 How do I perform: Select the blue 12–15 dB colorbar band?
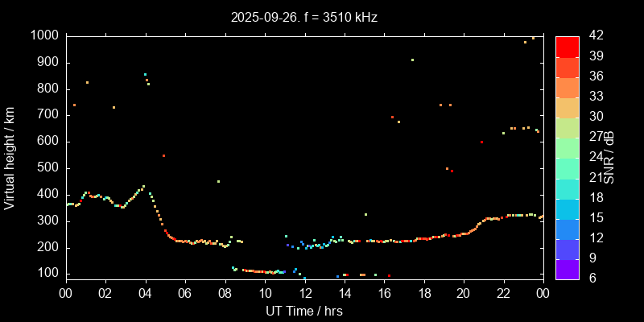click(x=567, y=229)
